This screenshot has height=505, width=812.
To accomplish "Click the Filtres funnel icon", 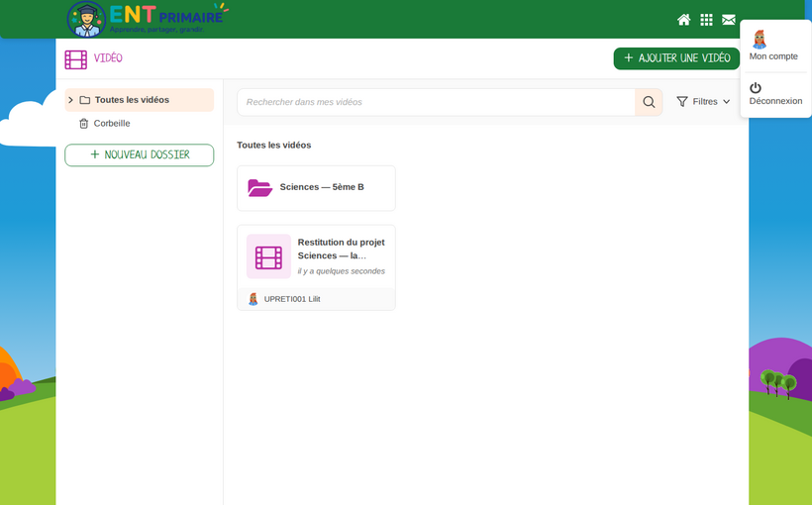I will tap(682, 102).
